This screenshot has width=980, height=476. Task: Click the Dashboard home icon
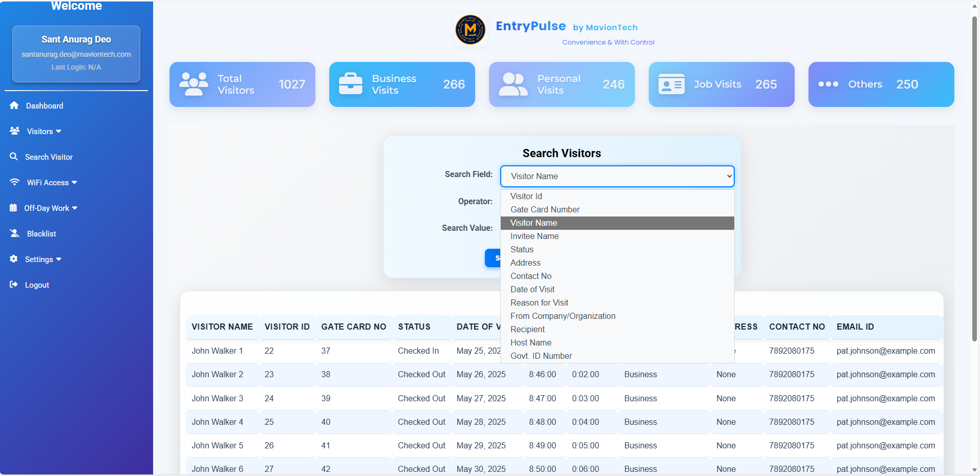point(14,105)
